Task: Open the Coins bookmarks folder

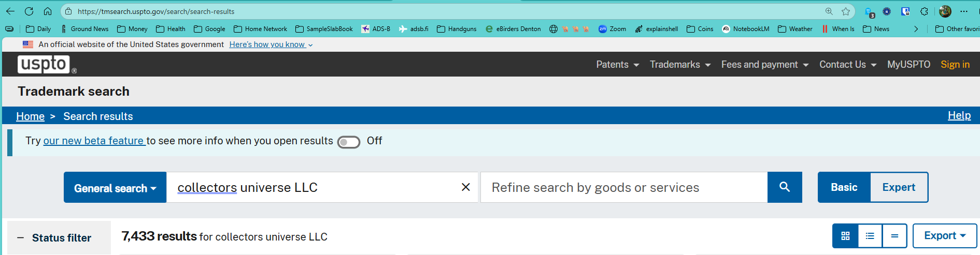Action: (x=700, y=29)
